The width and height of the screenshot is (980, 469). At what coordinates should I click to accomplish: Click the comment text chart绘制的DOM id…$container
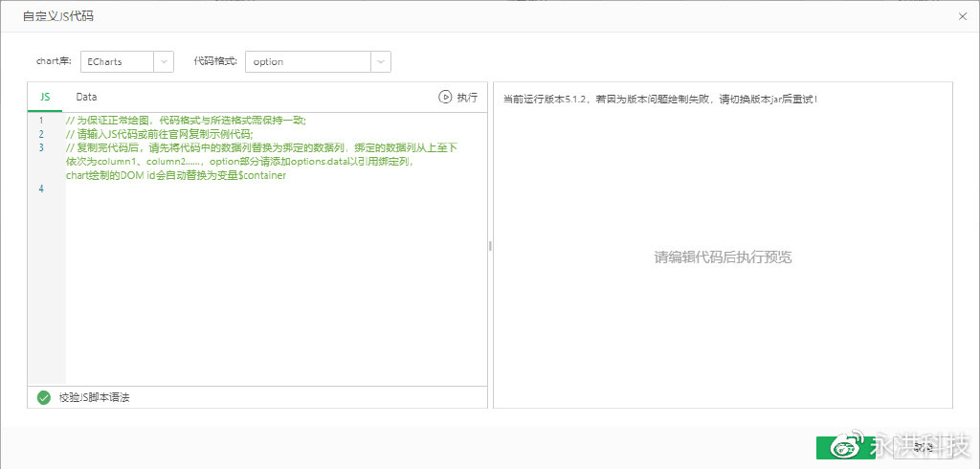176,176
